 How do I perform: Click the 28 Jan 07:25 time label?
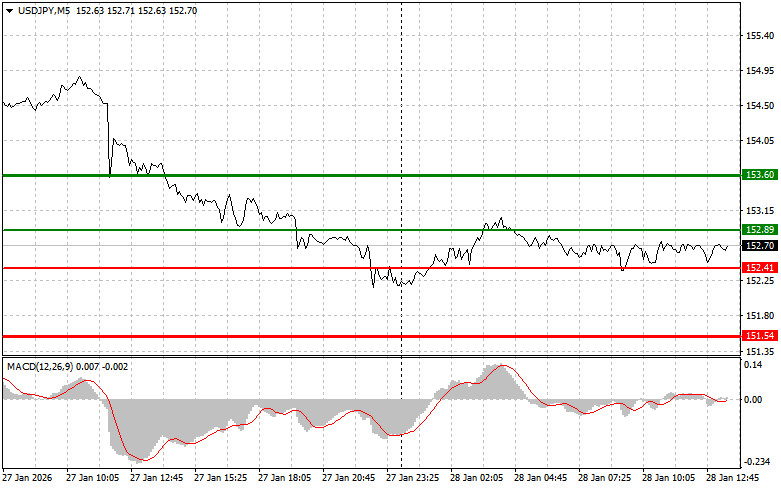click(605, 478)
